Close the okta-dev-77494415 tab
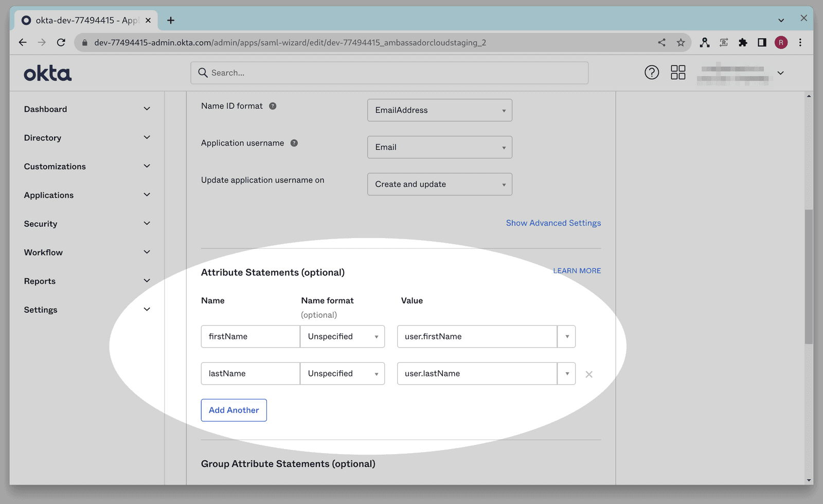823x504 pixels. (148, 21)
